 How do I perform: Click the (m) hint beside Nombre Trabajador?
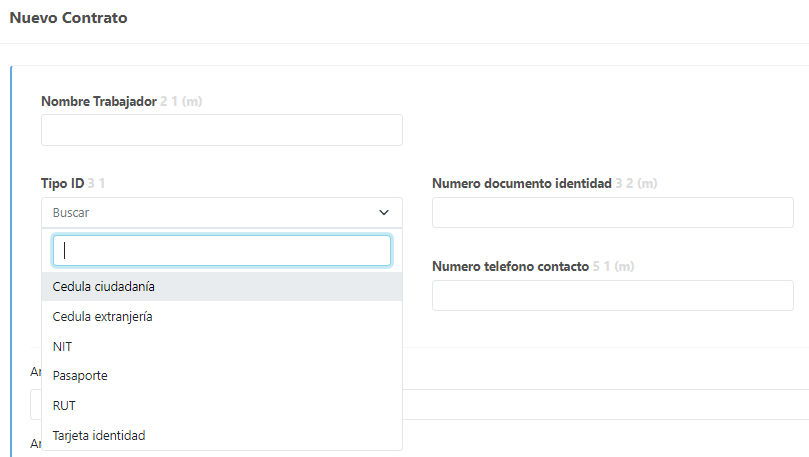[194, 101]
